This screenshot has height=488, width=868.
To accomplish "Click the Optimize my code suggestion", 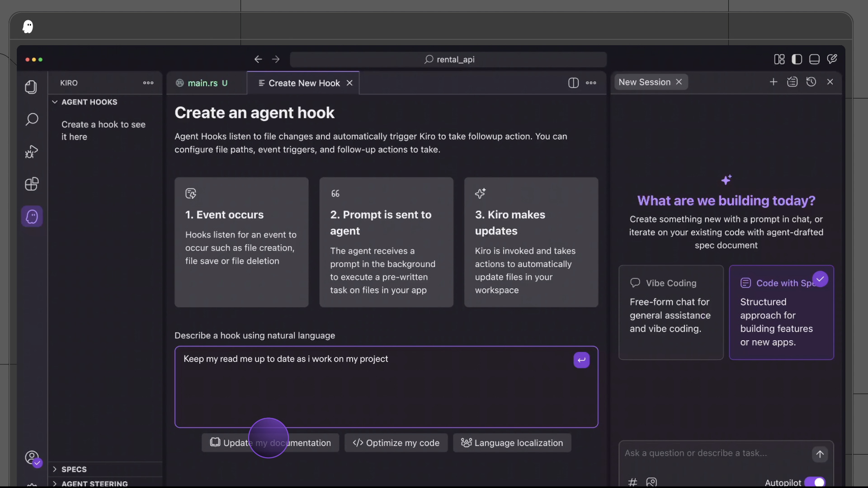I will click(x=396, y=443).
